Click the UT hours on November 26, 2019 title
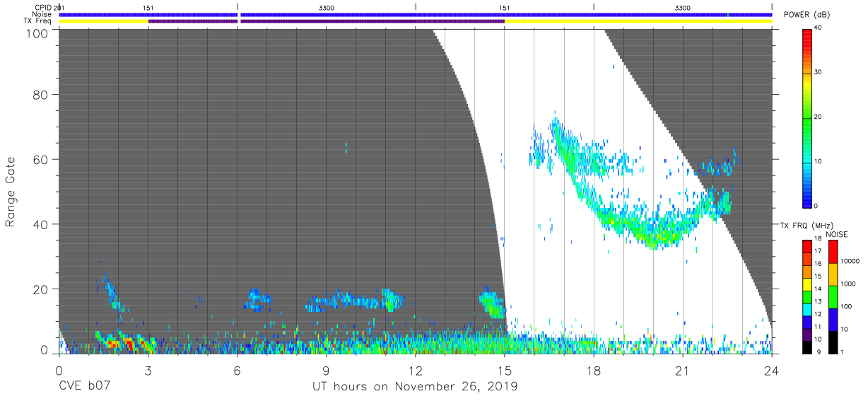Viewport: 868px width, 401px height. [415, 387]
